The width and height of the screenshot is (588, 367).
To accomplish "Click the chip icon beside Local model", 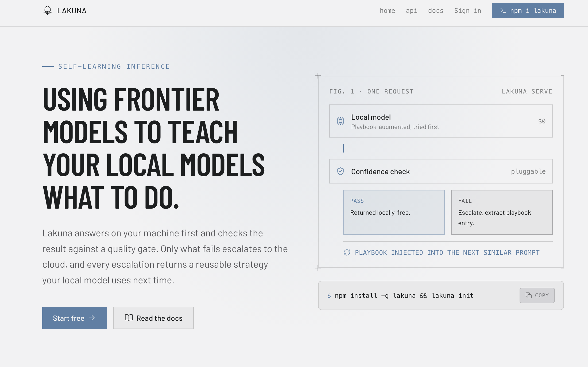I will click(x=340, y=121).
